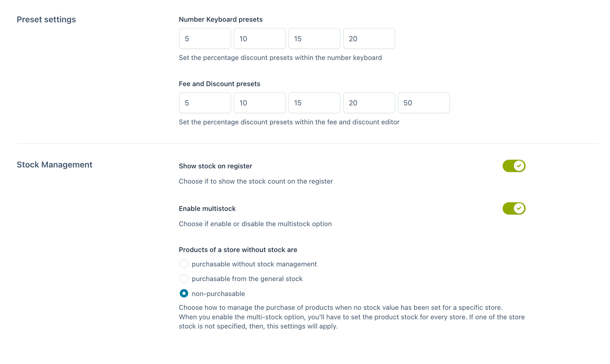Click first Number Keyboard preset field (5)
This screenshot has width=610, height=364.
(x=205, y=39)
